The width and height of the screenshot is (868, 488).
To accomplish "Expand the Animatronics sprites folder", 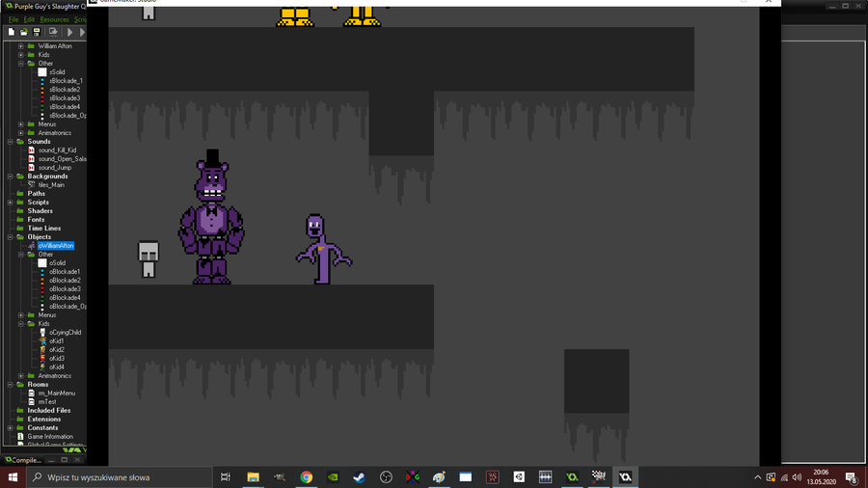I will (21, 133).
